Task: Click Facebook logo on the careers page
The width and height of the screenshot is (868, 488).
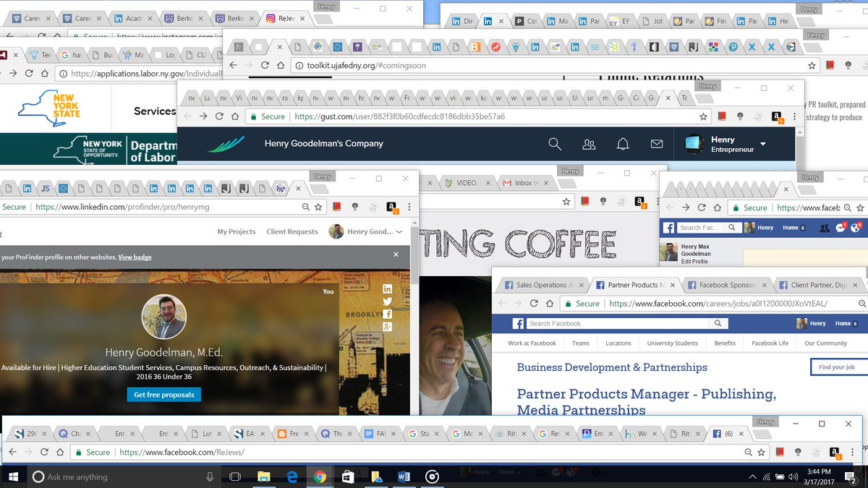Action: pos(518,323)
